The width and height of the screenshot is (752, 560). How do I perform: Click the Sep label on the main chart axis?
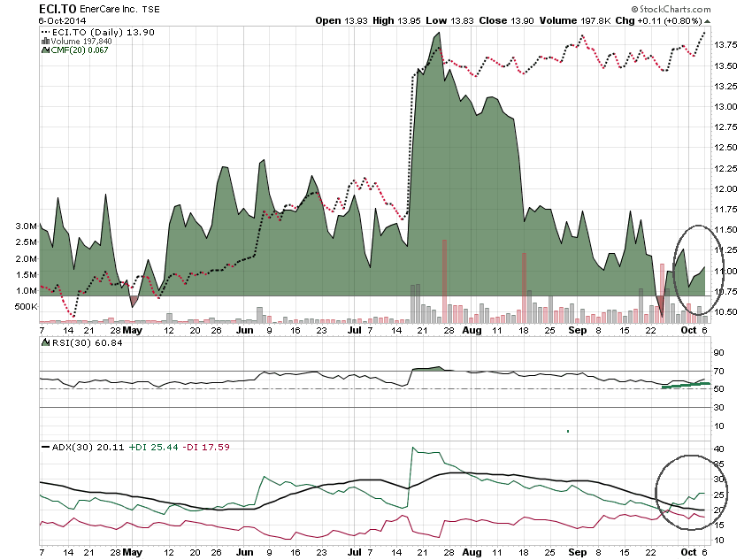[x=578, y=330]
